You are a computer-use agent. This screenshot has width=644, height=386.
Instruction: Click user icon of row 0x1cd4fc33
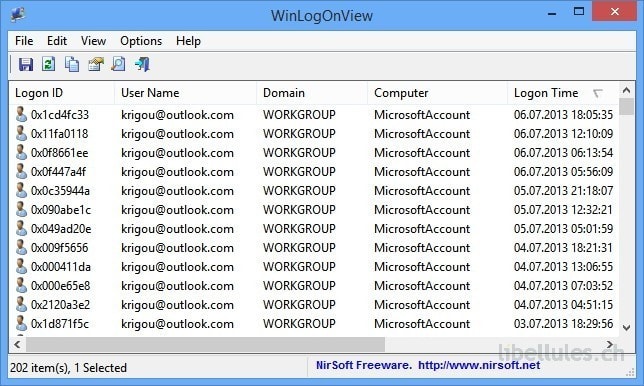(x=21, y=114)
